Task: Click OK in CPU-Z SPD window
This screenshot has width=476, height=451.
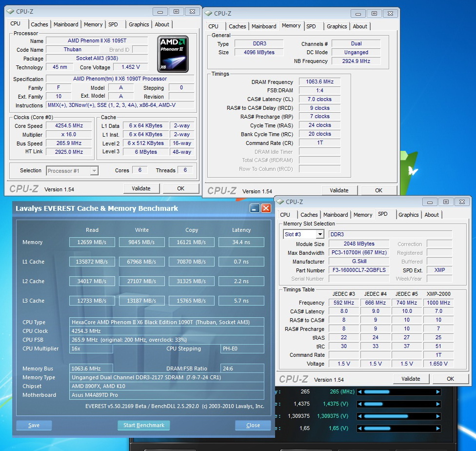Action: click(450, 379)
